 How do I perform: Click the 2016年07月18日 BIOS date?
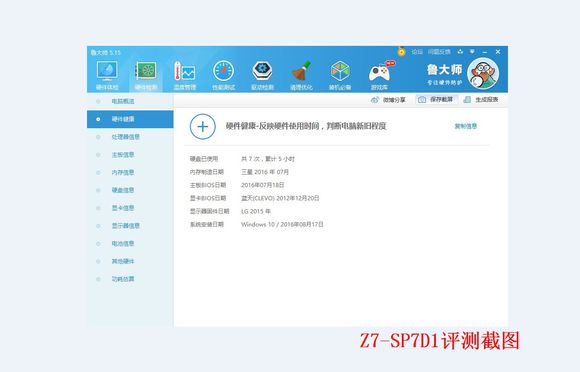263,185
